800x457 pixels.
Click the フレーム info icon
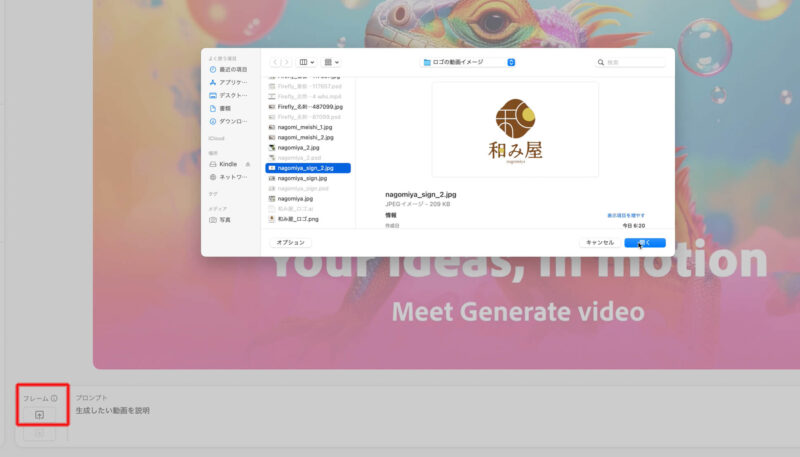coord(54,398)
